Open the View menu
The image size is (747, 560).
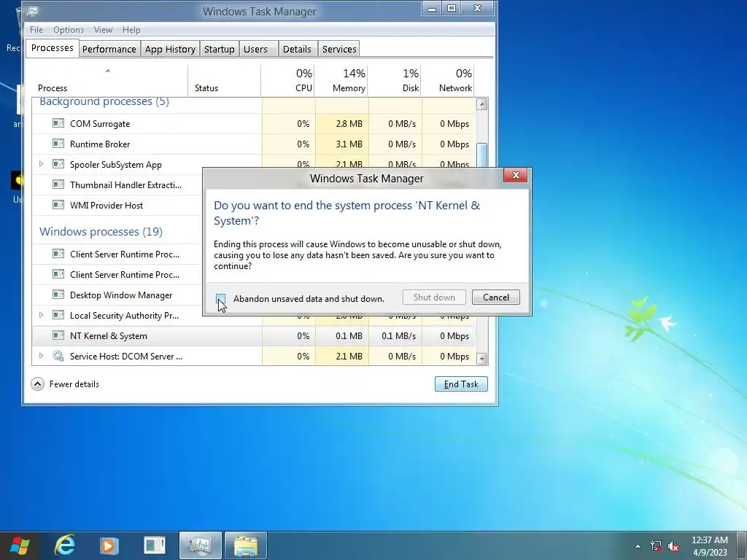[103, 29]
